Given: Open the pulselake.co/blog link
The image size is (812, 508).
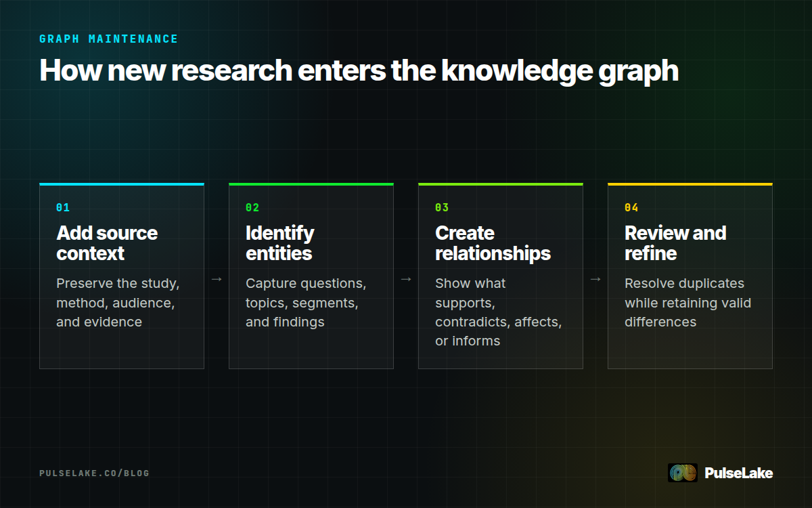Looking at the screenshot, I should point(94,473).
